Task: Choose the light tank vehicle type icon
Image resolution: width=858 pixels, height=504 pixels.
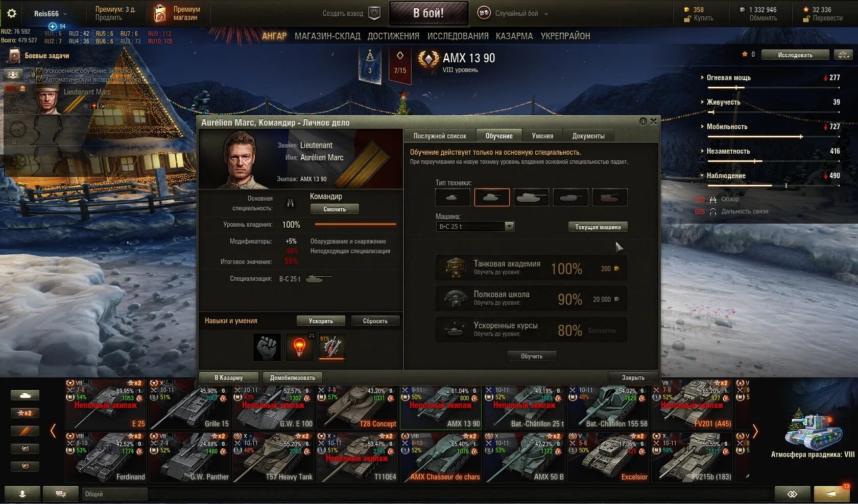Action: 452,197
